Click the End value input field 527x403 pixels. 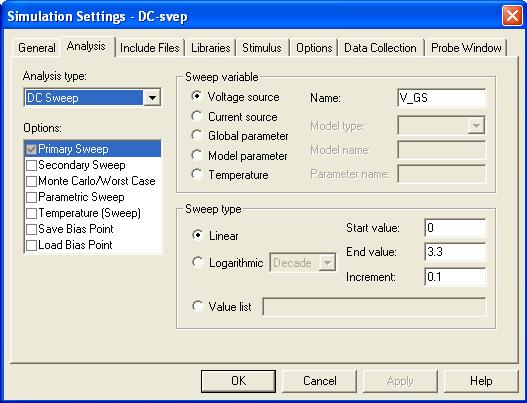tap(455, 252)
